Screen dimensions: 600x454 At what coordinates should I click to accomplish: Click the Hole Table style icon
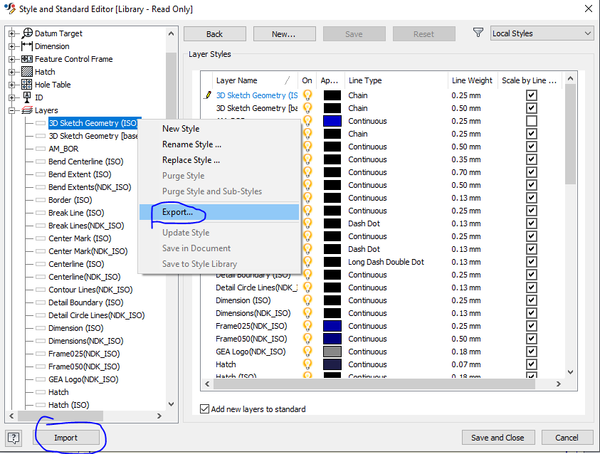point(27,85)
